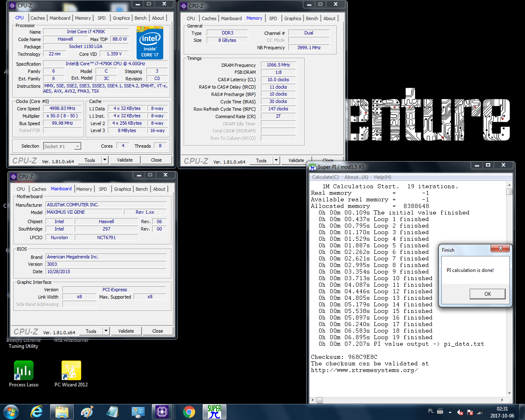Open the Caches tab in the CPU window
This screenshot has width=525, height=420.
[x=38, y=18]
